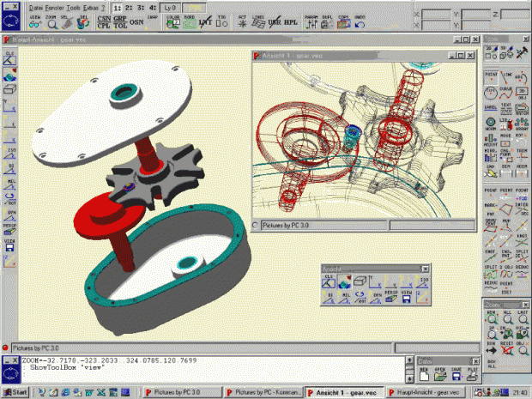Open the Datei menu
Viewport: 532px width, 399px height.
[x=35, y=8]
